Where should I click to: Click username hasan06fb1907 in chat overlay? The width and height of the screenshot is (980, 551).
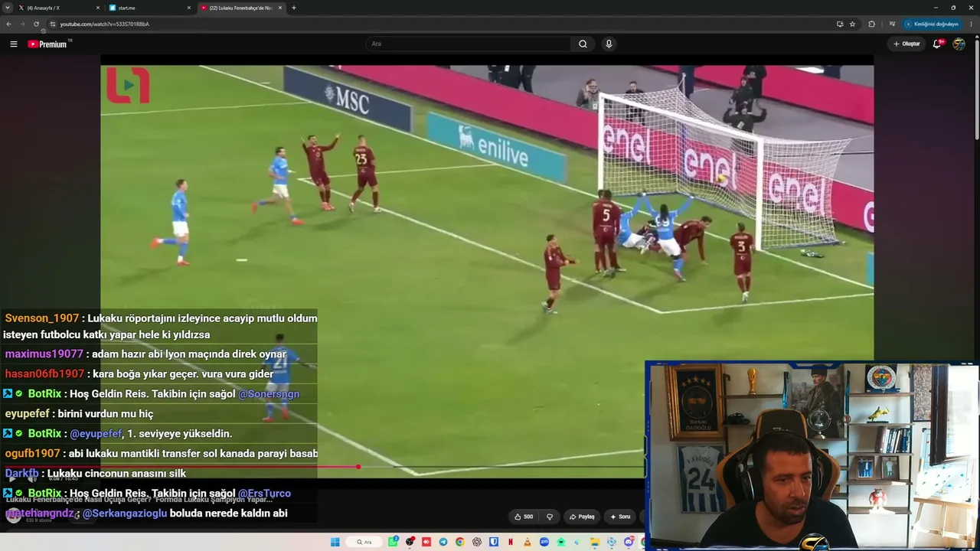pyautogui.click(x=44, y=374)
